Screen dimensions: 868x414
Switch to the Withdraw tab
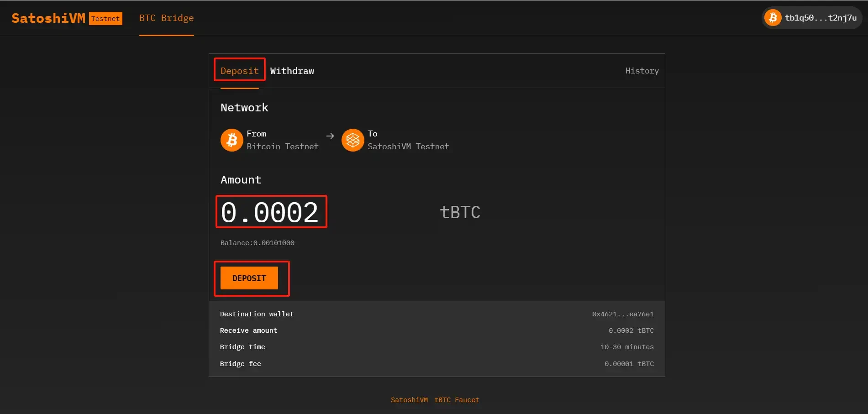pos(292,71)
